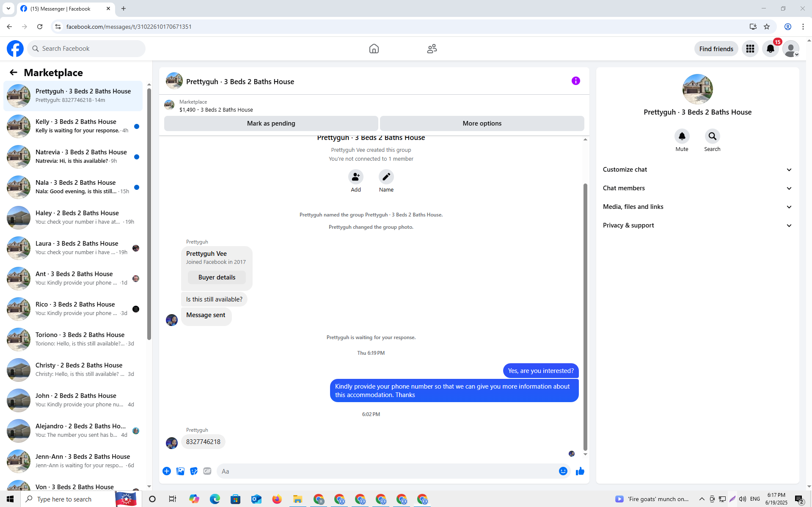Viewport: 812px width, 507px height.
Task: Expand the Privacy & support section
Action: 697,225
